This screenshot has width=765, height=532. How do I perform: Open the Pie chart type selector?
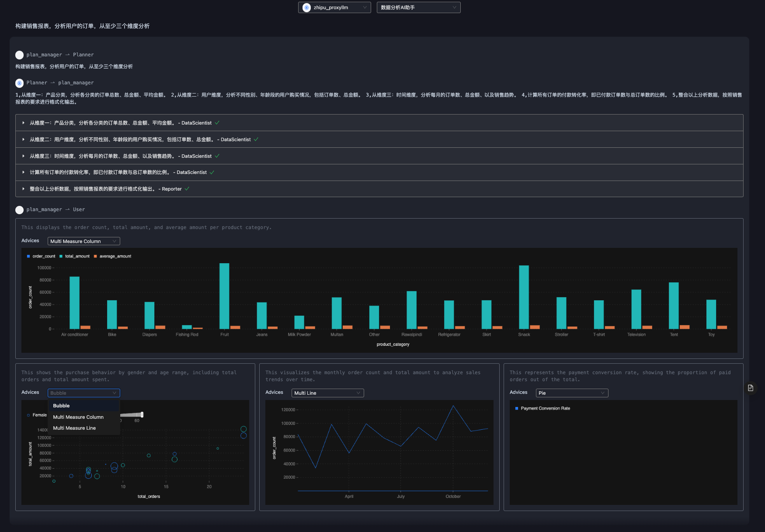(x=572, y=393)
